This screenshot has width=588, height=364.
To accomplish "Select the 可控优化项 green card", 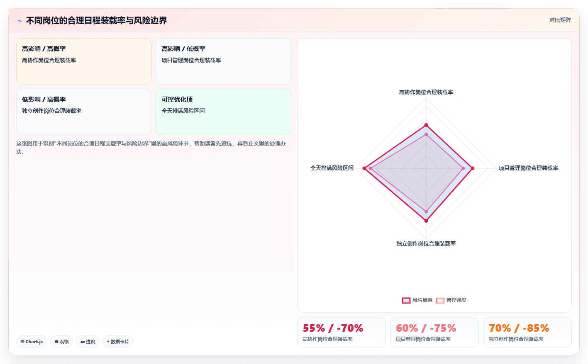I will tap(223, 112).
